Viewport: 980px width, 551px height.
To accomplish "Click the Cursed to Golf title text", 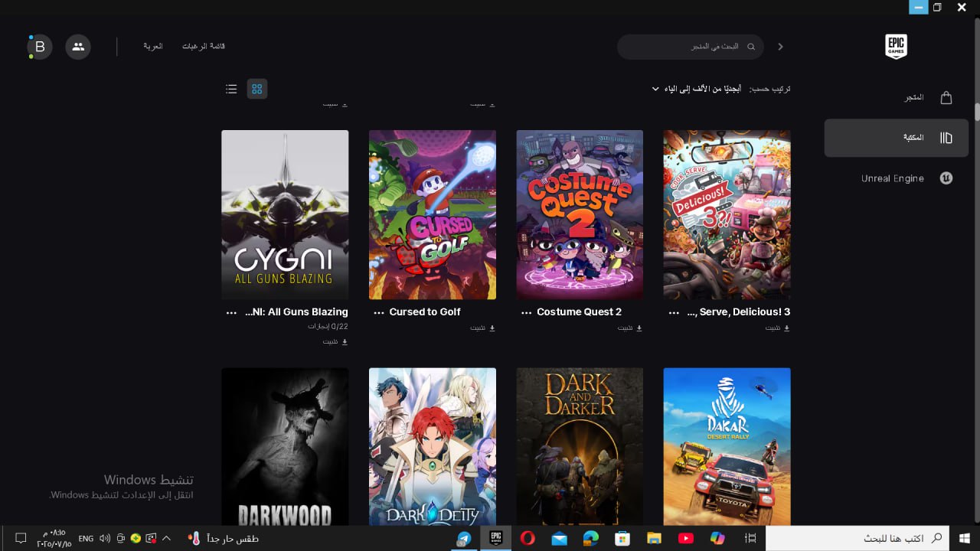I will (425, 312).
